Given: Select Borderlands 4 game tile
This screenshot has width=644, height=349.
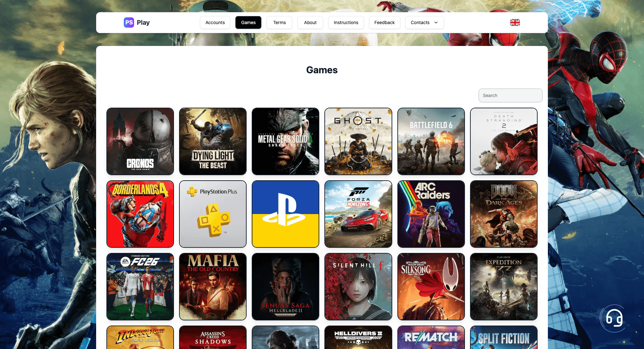Looking at the screenshot, I should coord(140,214).
